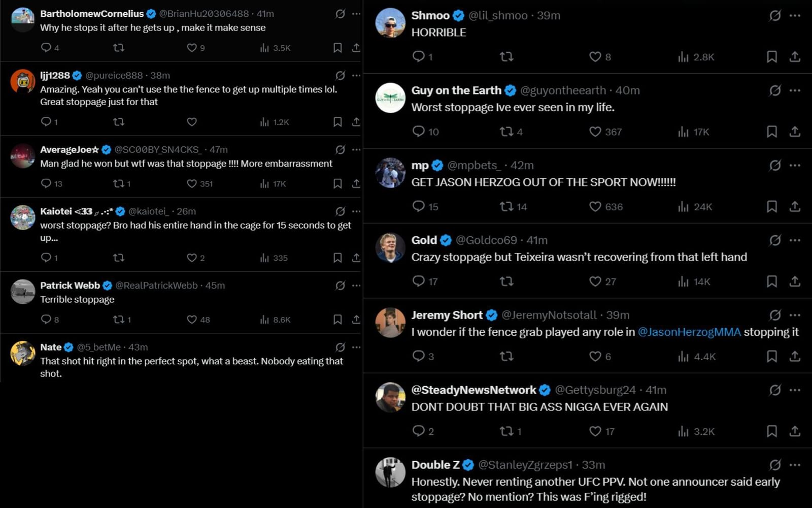Share Shmoo's HORRIBLE tweet

pyautogui.click(x=795, y=56)
